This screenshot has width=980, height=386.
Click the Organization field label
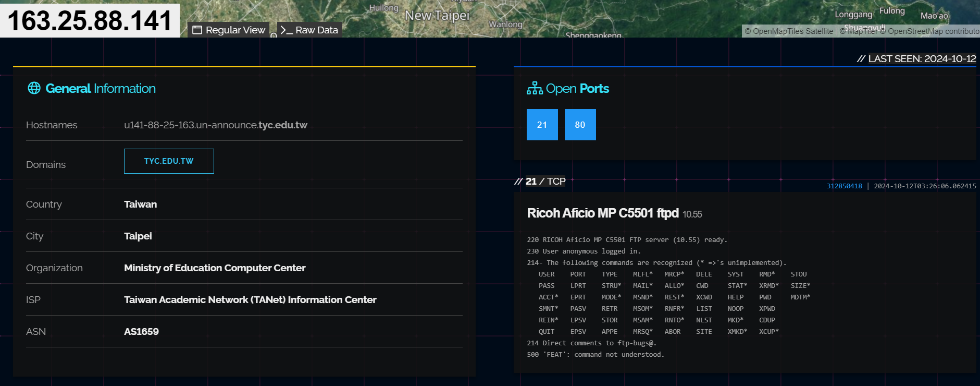tap(54, 268)
